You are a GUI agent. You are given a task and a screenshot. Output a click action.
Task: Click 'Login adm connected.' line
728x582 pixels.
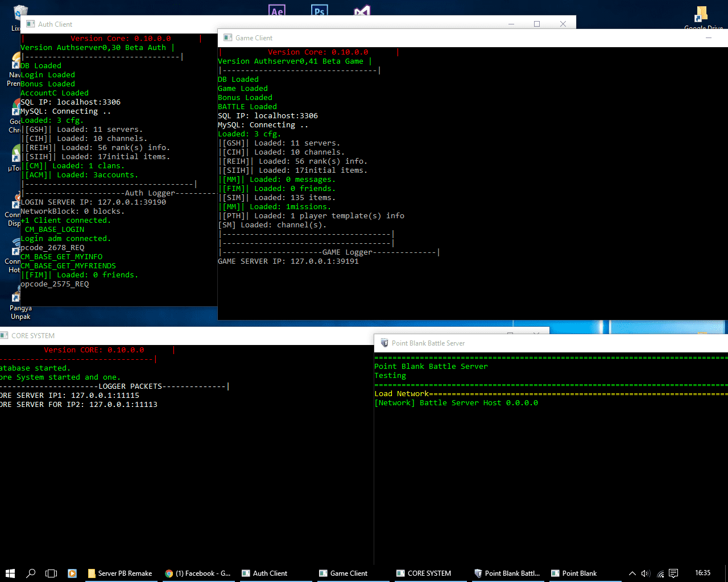coord(66,238)
